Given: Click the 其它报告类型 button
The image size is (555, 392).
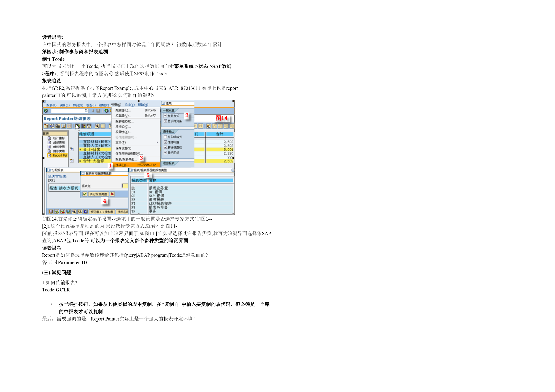Looking at the screenshot, I should point(98,194).
